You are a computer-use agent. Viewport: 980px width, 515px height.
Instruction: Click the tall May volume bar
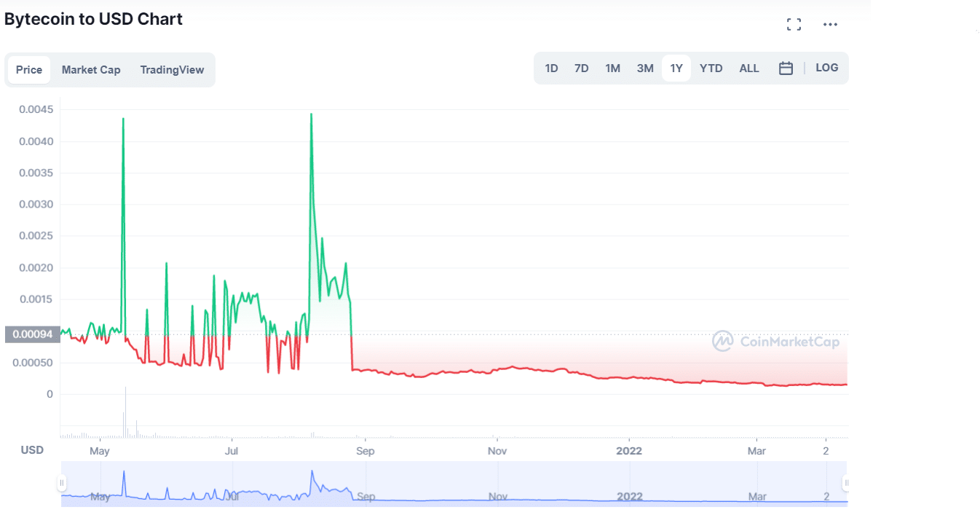click(125, 412)
